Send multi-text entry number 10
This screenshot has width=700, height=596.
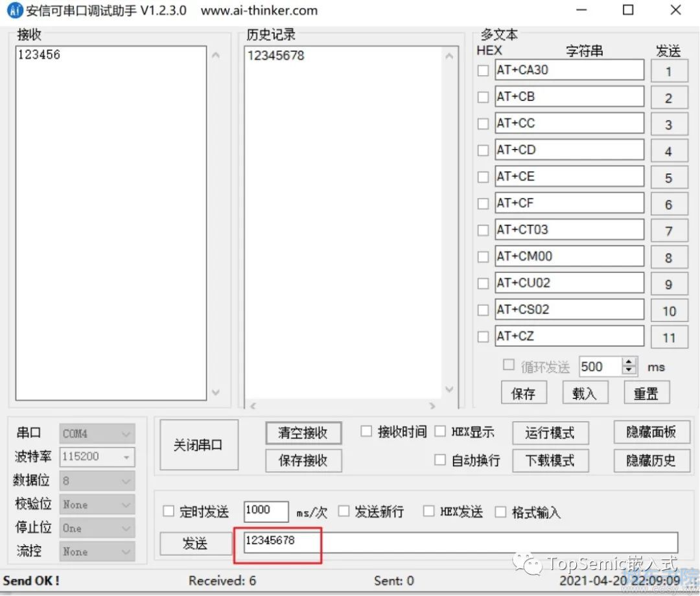(x=669, y=311)
